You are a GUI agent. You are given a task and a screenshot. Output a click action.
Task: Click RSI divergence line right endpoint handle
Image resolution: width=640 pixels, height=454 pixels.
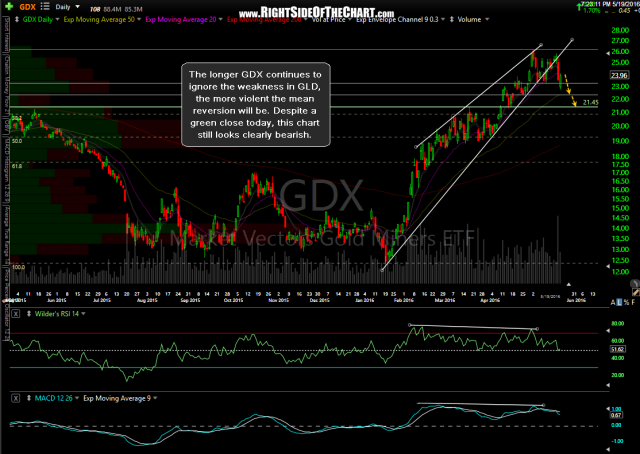point(537,329)
